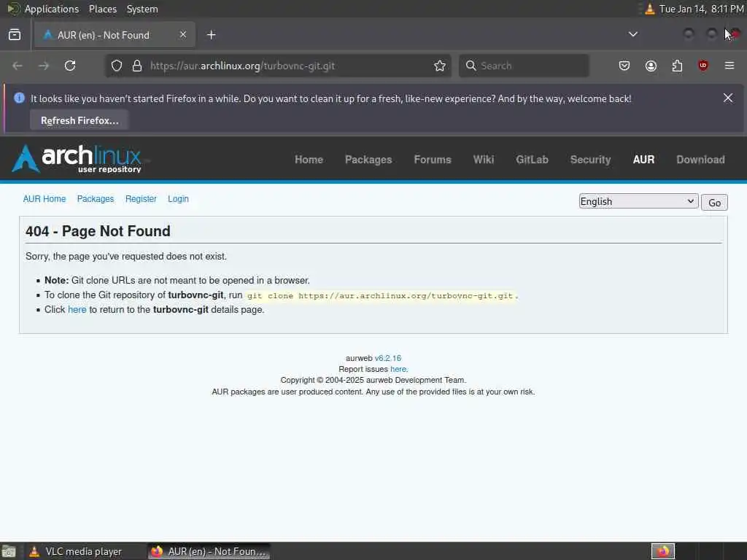Click the Refresh Firefox button
This screenshot has width=747, height=560.
pyautogui.click(x=80, y=120)
